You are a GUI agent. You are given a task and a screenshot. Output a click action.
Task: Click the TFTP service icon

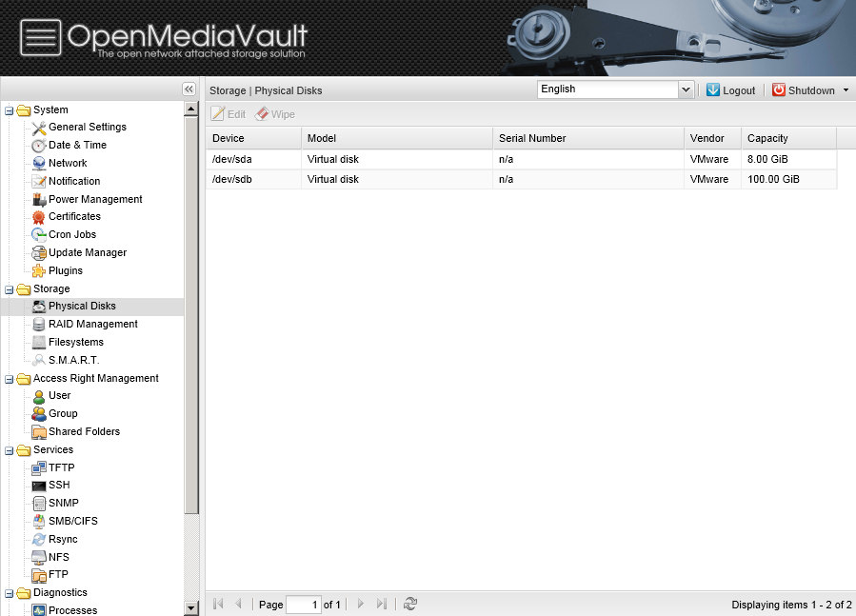point(39,468)
